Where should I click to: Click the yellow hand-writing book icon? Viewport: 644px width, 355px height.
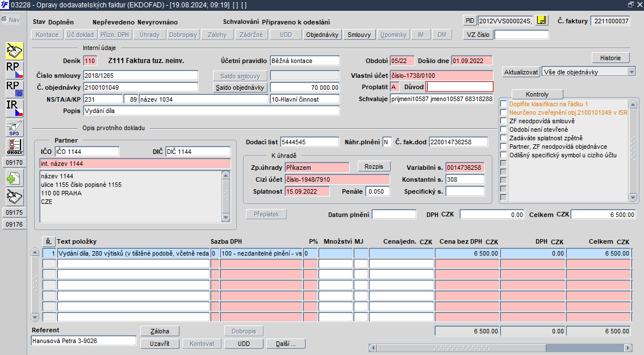click(x=14, y=51)
